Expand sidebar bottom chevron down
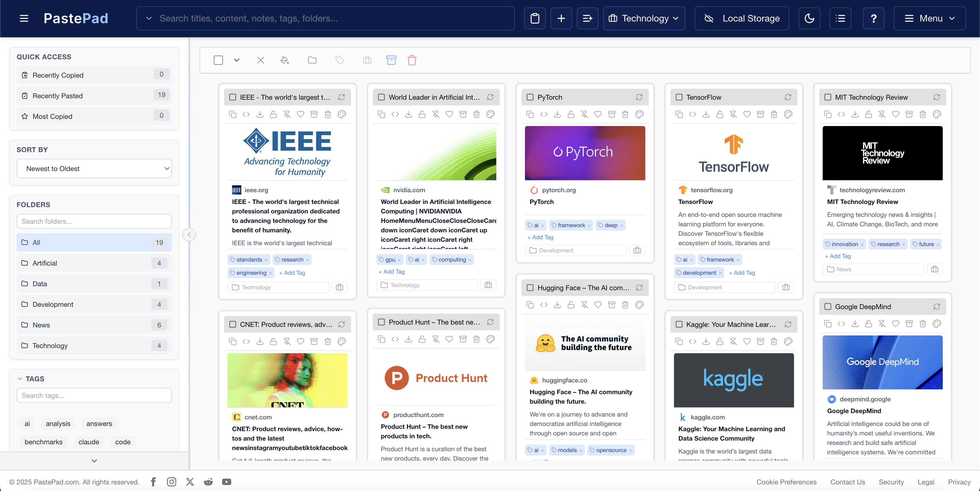The width and height of the screenshot is (980, 491). [94, 461]
